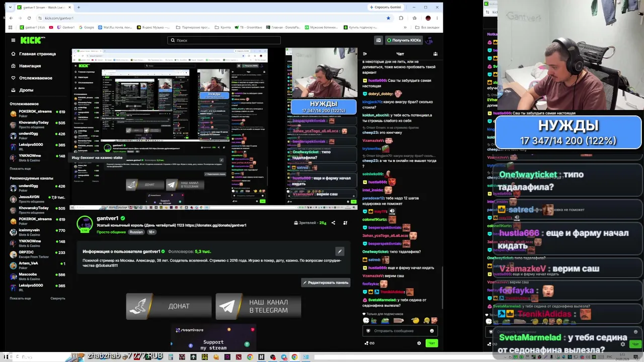Open the Chrome extensions puzzle icon

click(x=401, y=18)
